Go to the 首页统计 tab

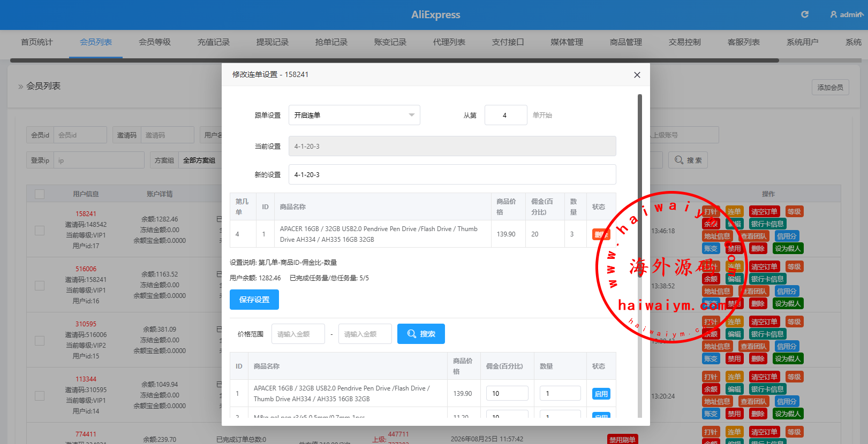(37, 42)
